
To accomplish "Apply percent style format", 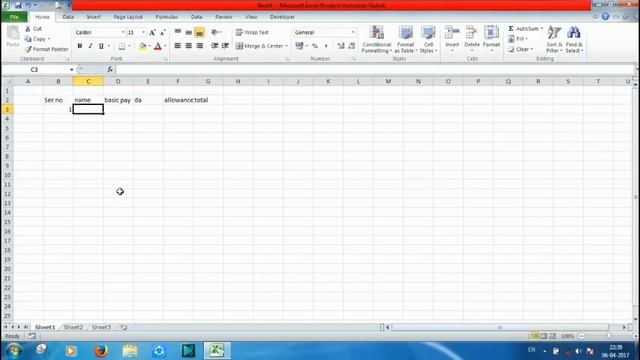I will (315, 46).
